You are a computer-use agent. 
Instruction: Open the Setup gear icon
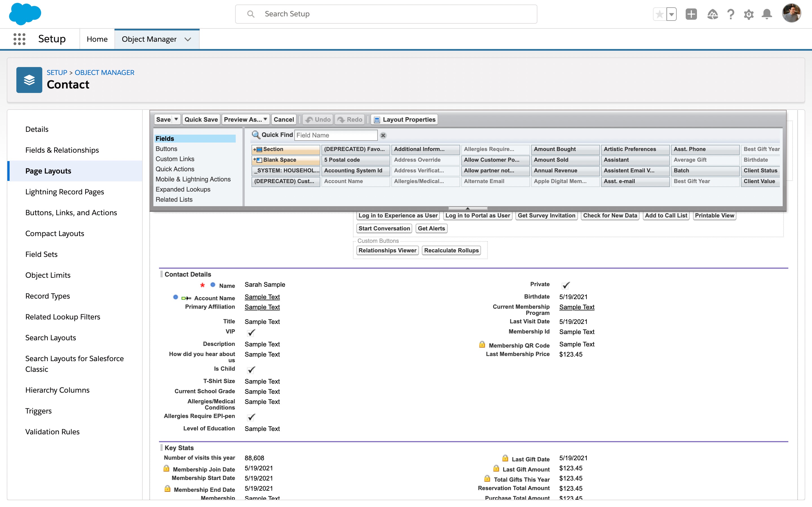[x=749, y=14]
